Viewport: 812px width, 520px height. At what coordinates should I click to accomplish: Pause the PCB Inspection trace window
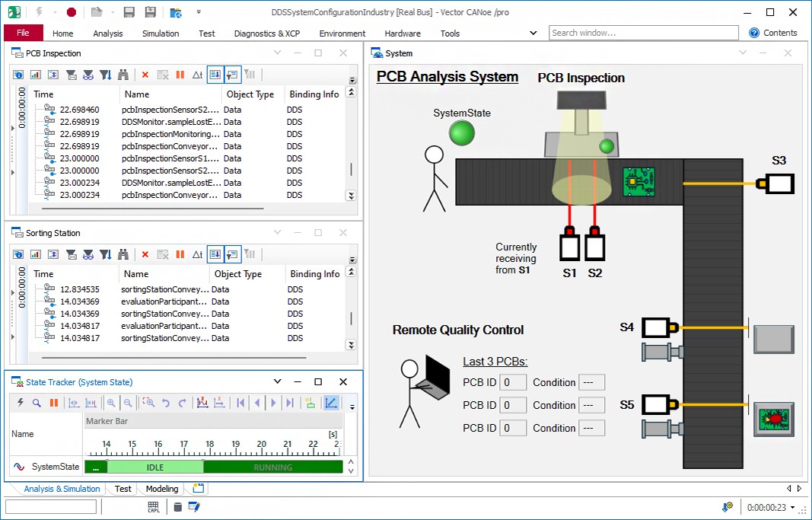180,75
